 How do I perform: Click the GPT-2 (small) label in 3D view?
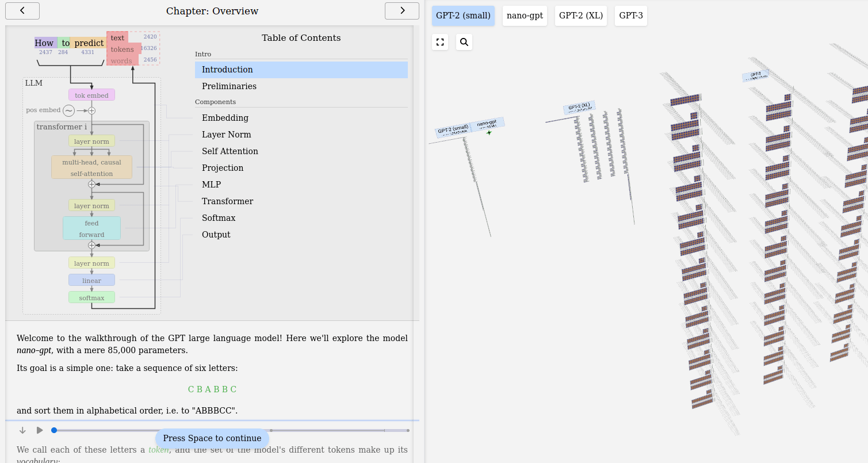(x=453, y=131)
